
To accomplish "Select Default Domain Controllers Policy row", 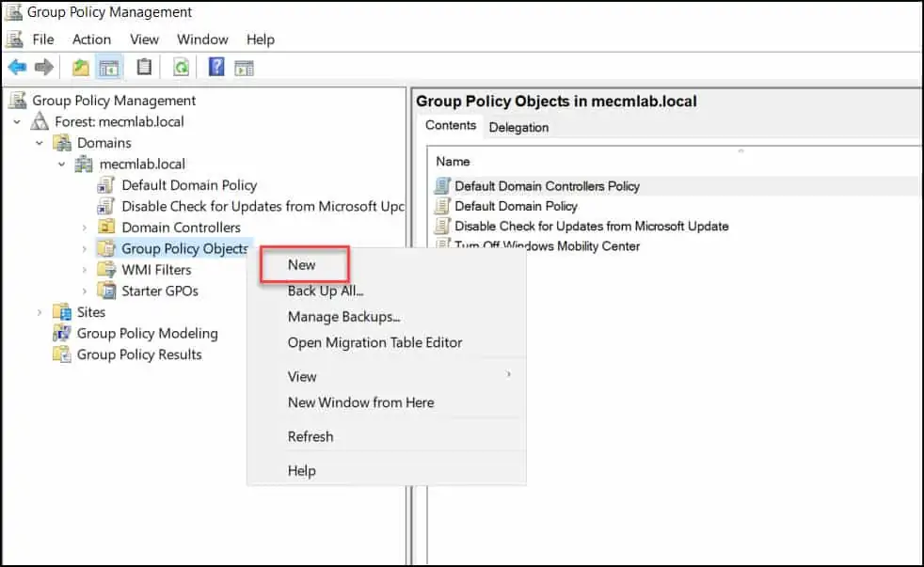I will [677, 186].
